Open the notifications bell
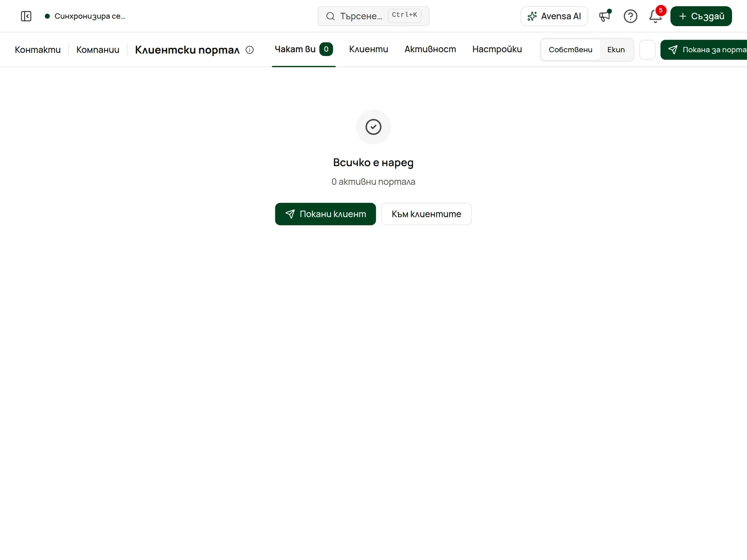Image resolution: width=747 pixels, height=560 pixels. click(x=655, y=16)
